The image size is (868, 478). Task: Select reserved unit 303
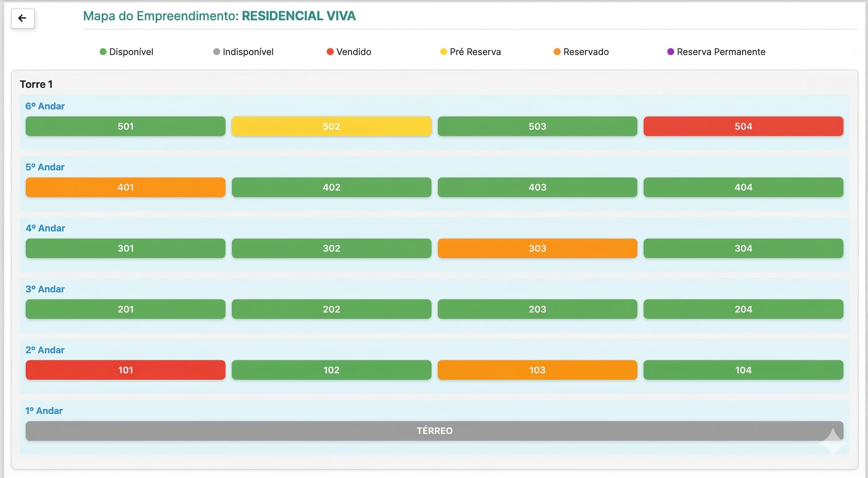(537, 248)
